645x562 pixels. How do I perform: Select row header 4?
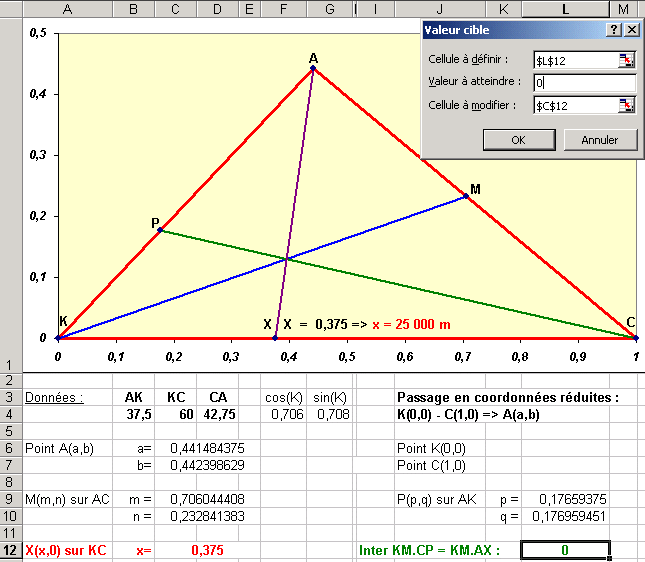tap(9, 414)
